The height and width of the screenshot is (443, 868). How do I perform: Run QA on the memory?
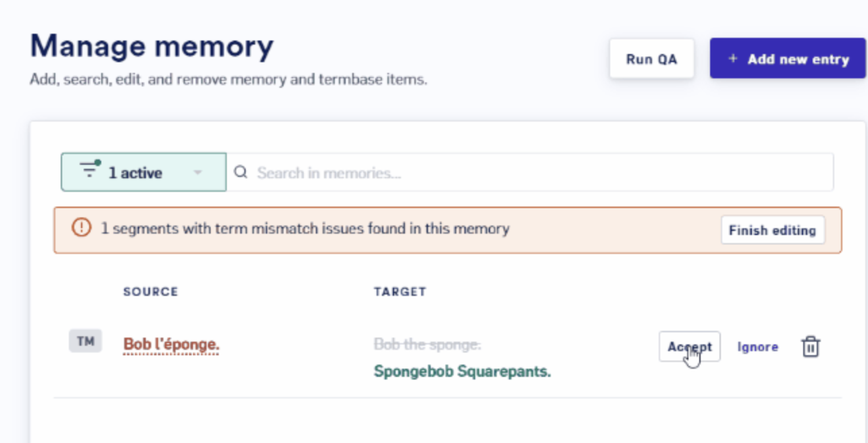click(651, 59)
